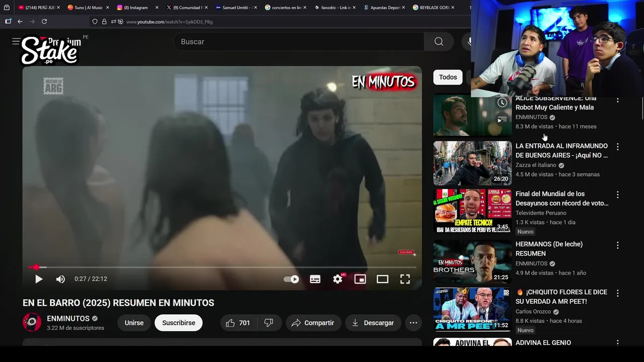Switch to the Suno AI Music tab
Image resolution: width=644 pixels, height=362 pixels.
coord(88,8)
